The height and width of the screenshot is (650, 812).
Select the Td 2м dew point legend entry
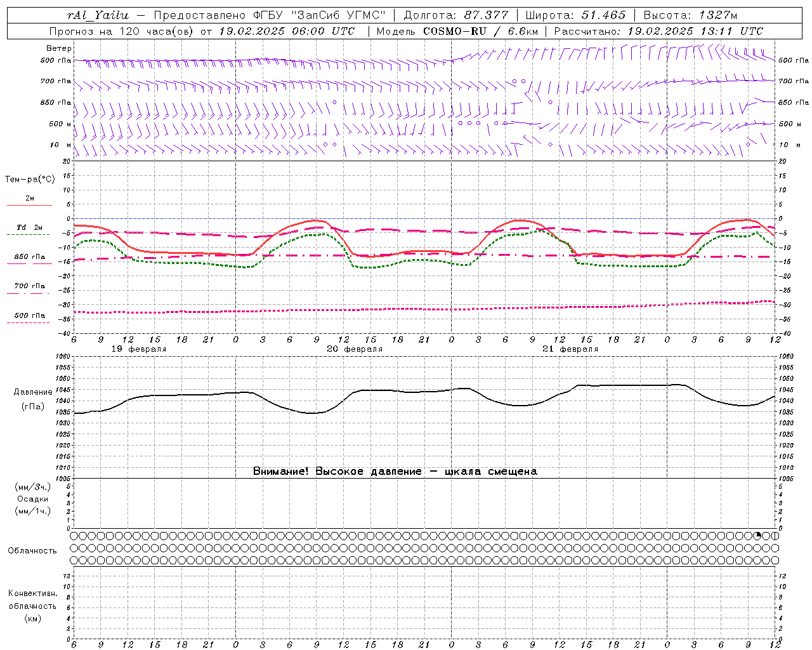[30, 227]
